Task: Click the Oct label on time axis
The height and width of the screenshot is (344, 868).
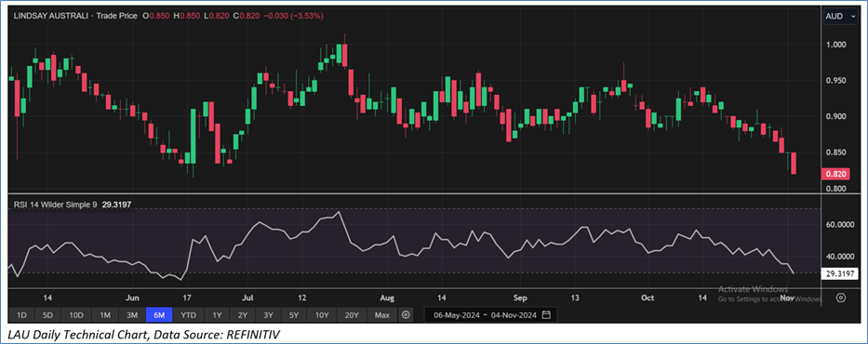Action: coord(648,298)
